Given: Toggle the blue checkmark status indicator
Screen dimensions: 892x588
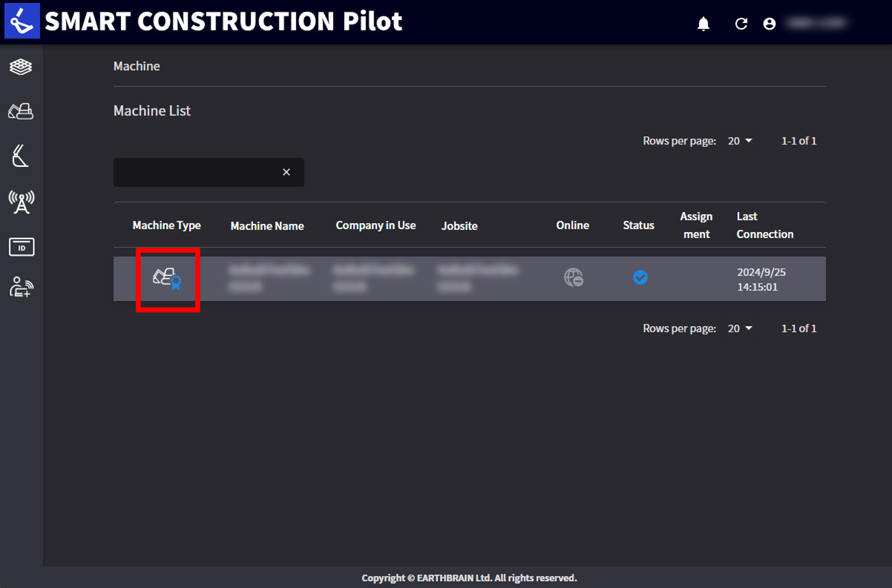Looking at the screenshot, I should tap(640, 277).
